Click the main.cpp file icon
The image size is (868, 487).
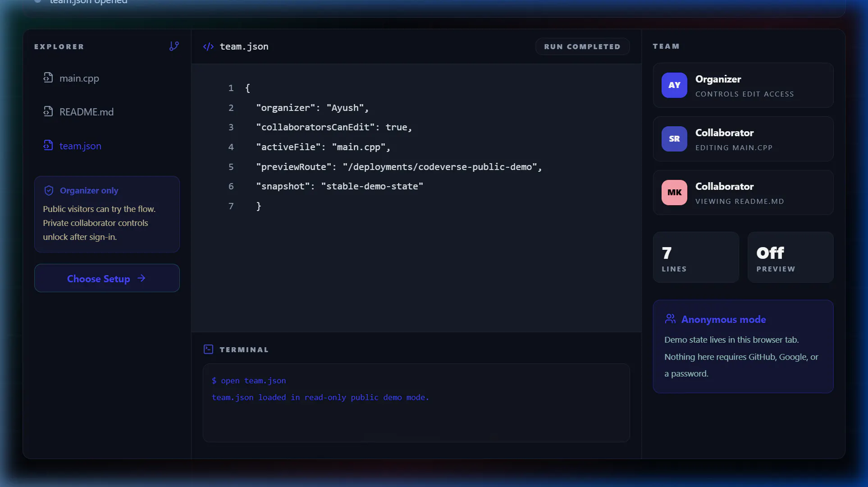(48, 78)
